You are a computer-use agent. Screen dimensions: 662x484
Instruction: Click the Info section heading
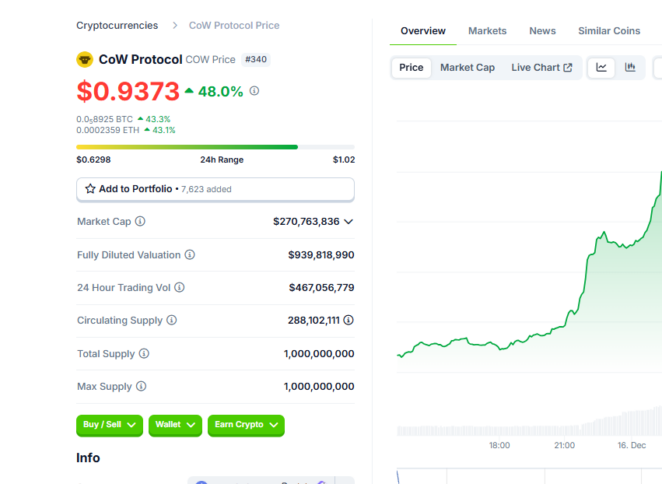[88, 458]
